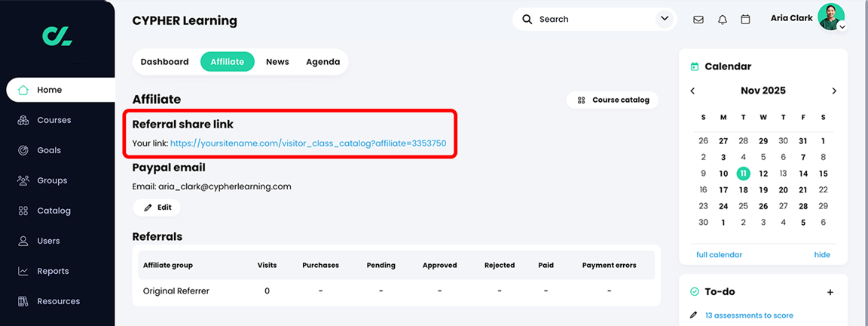Viewport: 868px width, 326px height.
Task: Select November 12 in calendar
Action: coord(763,174)
